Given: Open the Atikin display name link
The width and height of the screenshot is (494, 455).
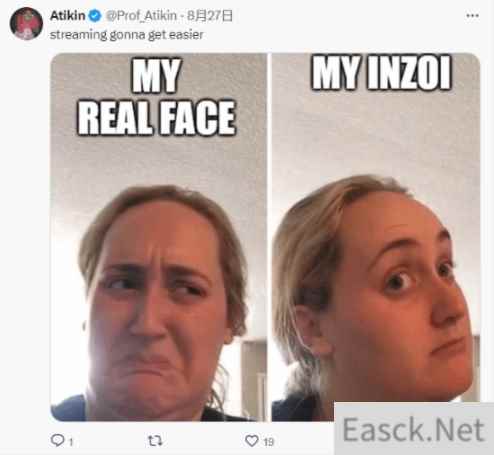Looking at the screenshot, I should (68, 16).
